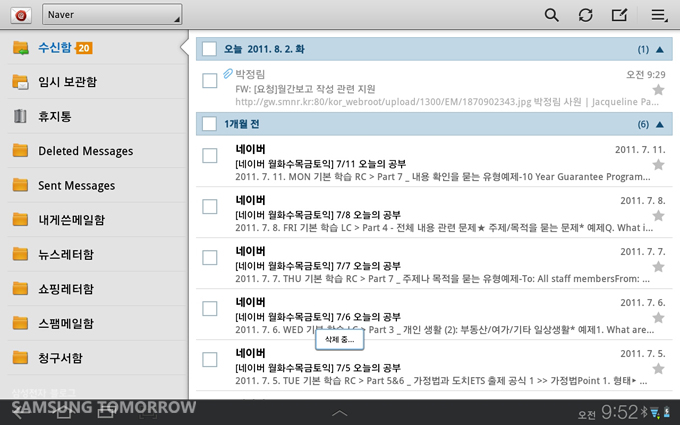Click the 삭제 중... toast popup
680x425 pixels.
coord(340,340)
